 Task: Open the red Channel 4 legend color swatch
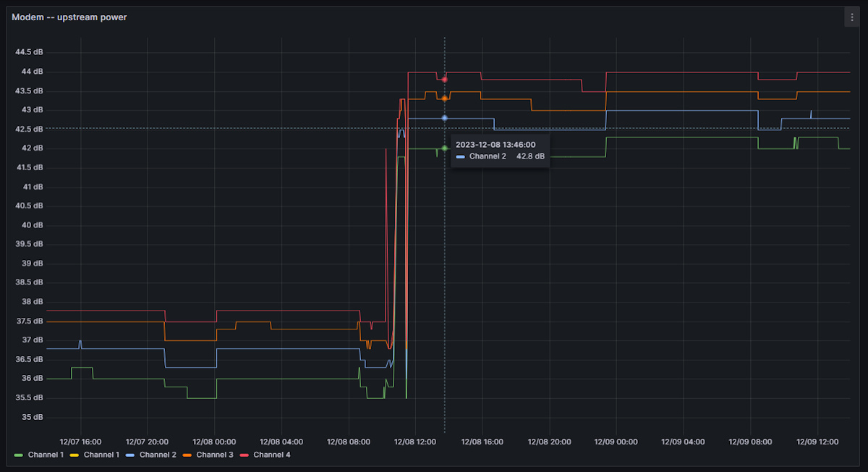tap(244, 455)
